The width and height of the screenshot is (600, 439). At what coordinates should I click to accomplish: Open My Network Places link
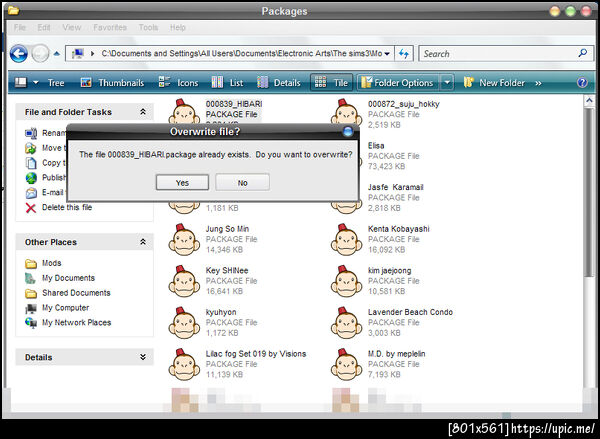77,323
